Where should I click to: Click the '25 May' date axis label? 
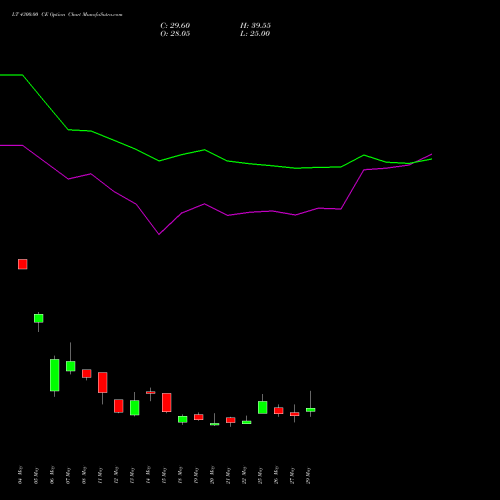(260, 475)
